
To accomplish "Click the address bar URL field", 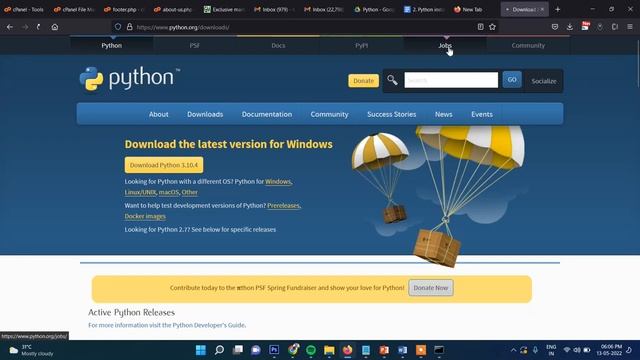I will point(302,27).
